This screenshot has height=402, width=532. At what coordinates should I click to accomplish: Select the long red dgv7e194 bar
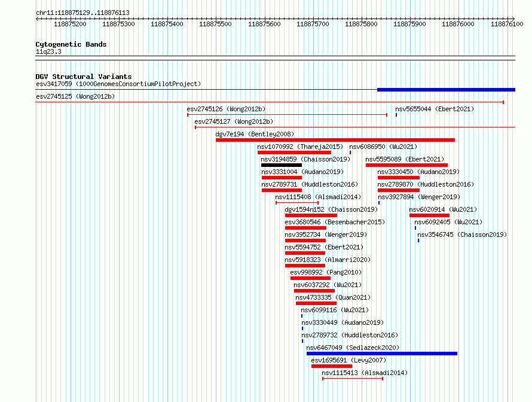pos(335,140)
